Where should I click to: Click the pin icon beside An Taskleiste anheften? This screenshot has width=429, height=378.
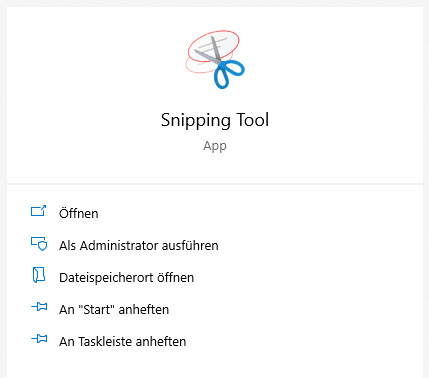[39, 339]
